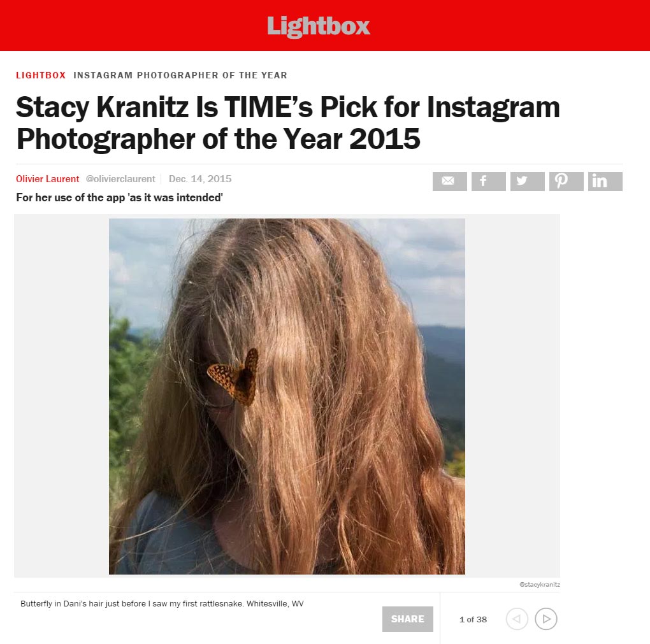650x644 pixels.
Task: Tweet the article with Twitter icon
Action: pyautogui.click(x=527, y=181)
